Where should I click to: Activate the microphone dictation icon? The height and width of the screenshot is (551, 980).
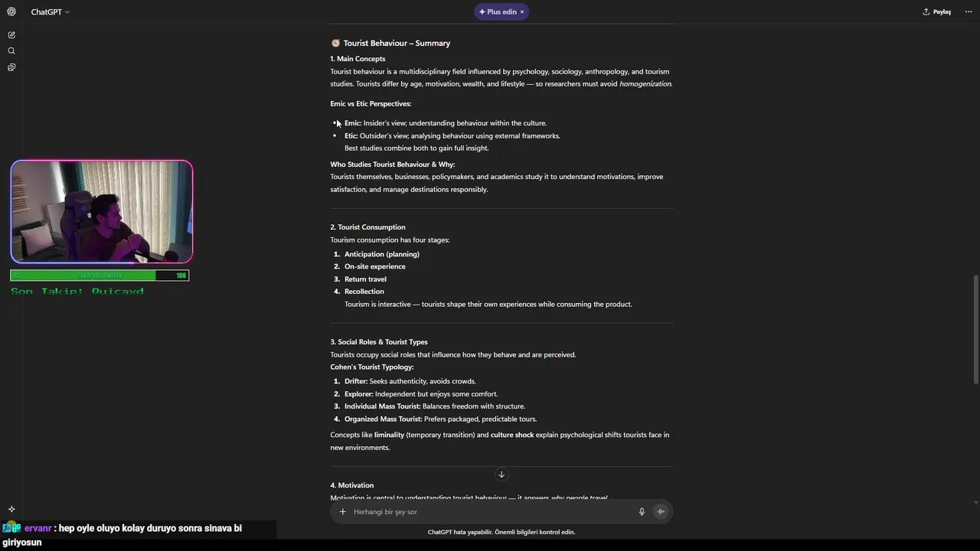pyautogui.click(x=642, y=512)
